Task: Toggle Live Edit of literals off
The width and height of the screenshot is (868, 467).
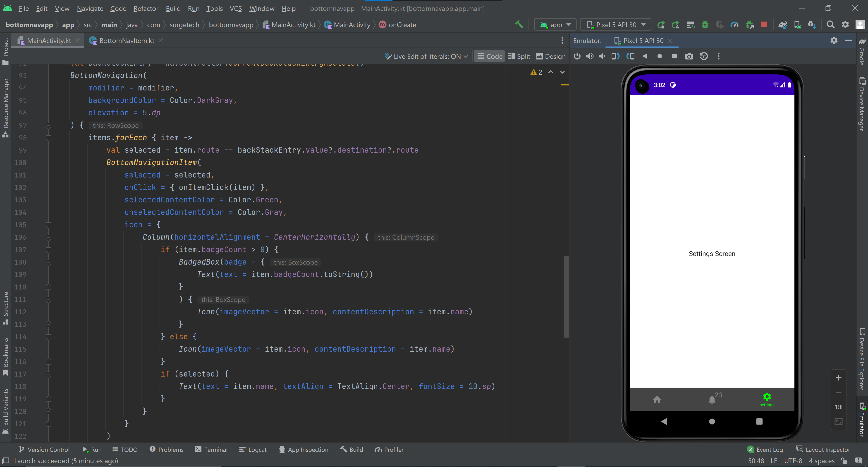Action: point(426,56)
